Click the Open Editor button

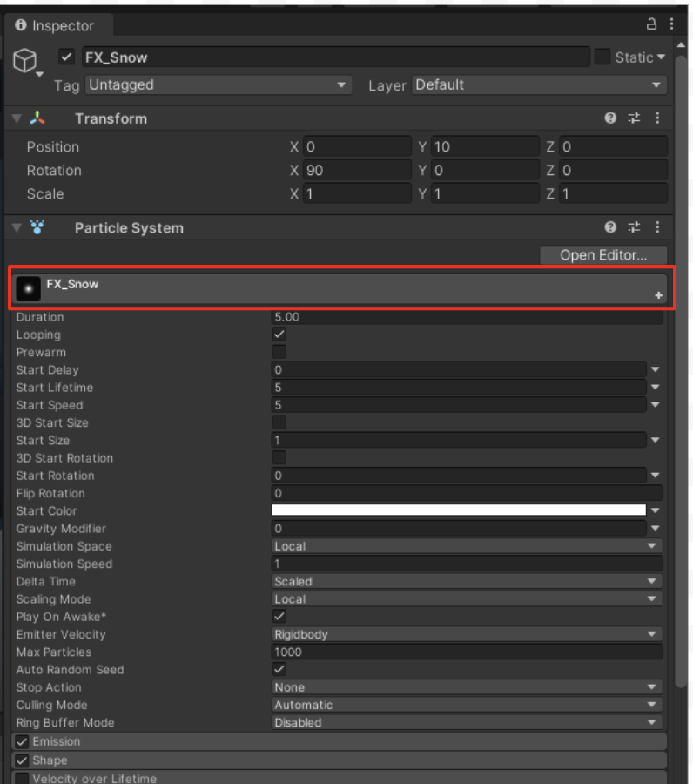pos(602,255)
